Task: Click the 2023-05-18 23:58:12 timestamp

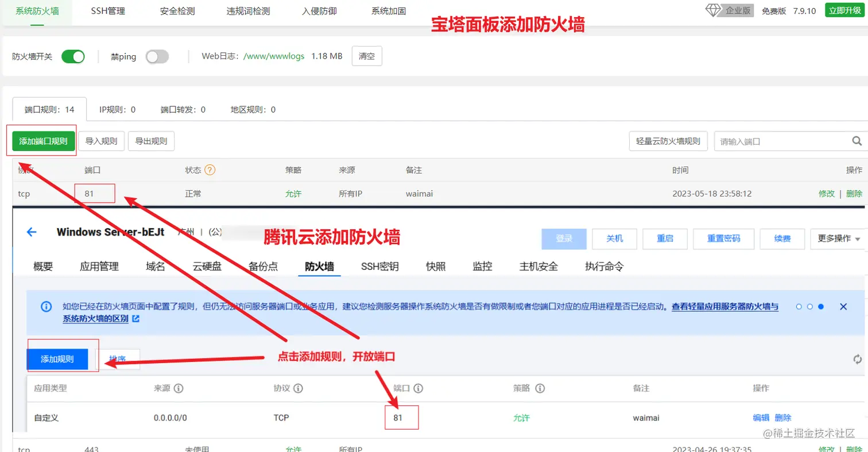Action: click(712, 194)
